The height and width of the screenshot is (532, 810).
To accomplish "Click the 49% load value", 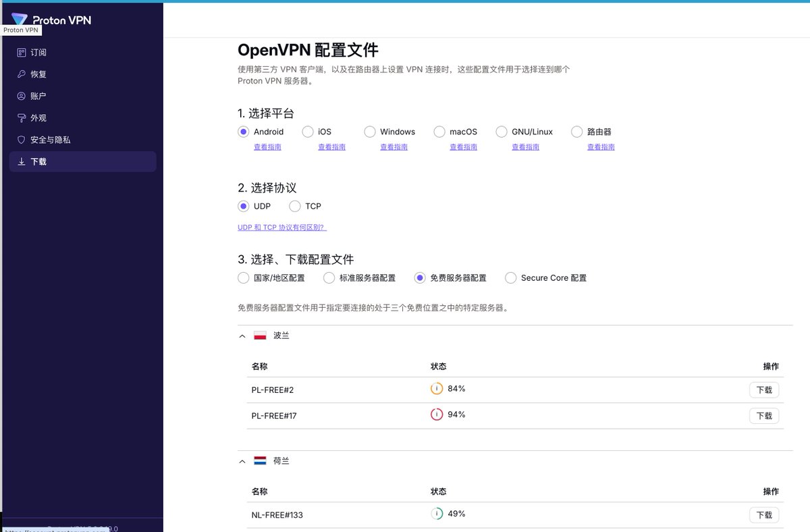I will pos(456,514).
